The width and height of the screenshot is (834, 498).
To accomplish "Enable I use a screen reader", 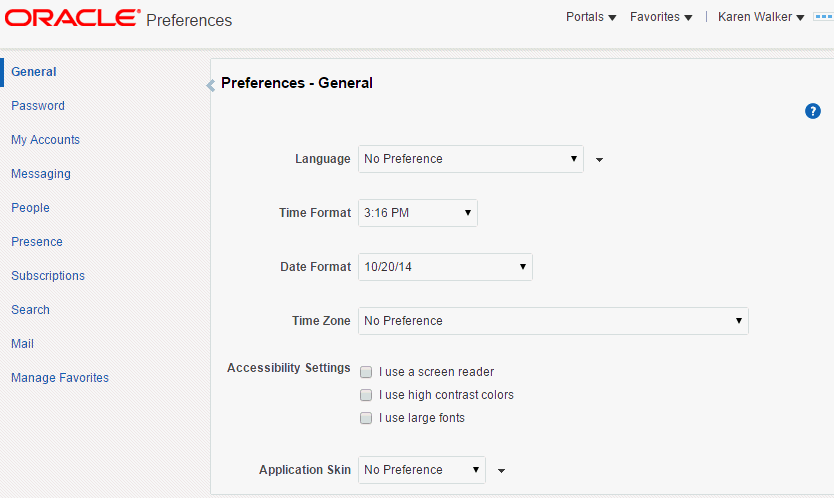I will click(x=366, y=372).
